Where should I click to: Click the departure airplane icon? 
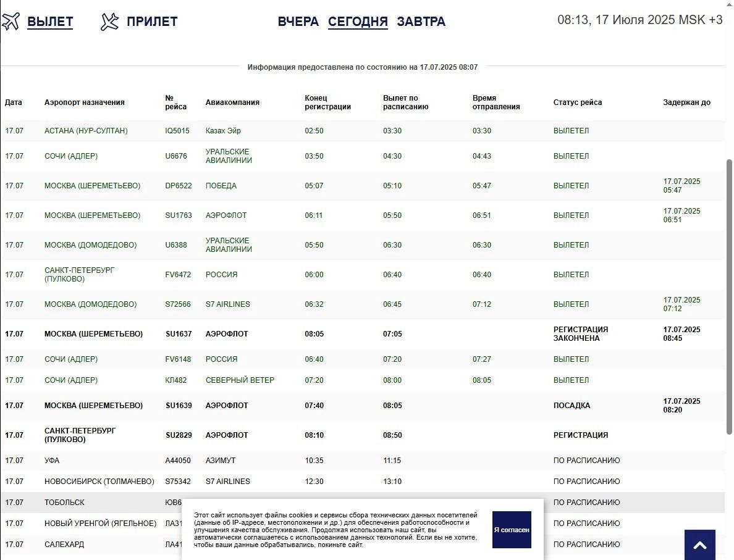(11, 22)
